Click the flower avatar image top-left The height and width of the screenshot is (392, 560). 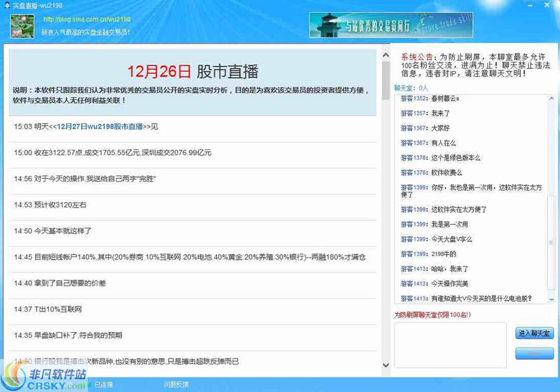[21, 25]
